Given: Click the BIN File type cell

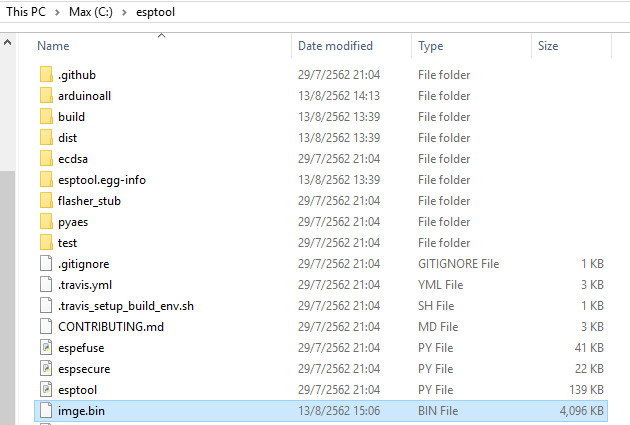Looking at the screenshot, I should 438,411.
